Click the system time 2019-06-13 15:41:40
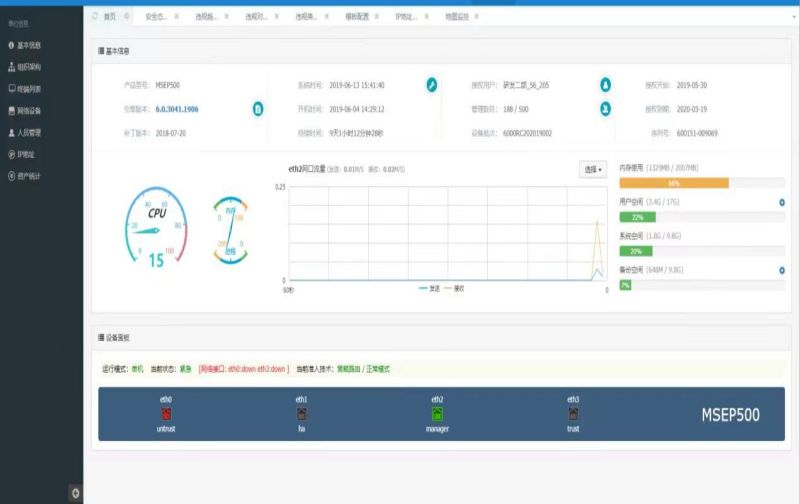 pyautogui.click(x=357, y=85)
